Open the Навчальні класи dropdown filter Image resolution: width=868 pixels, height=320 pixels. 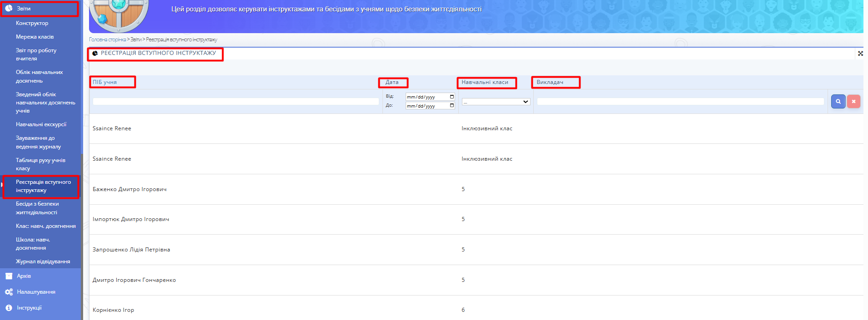click(x=496, y=102)
